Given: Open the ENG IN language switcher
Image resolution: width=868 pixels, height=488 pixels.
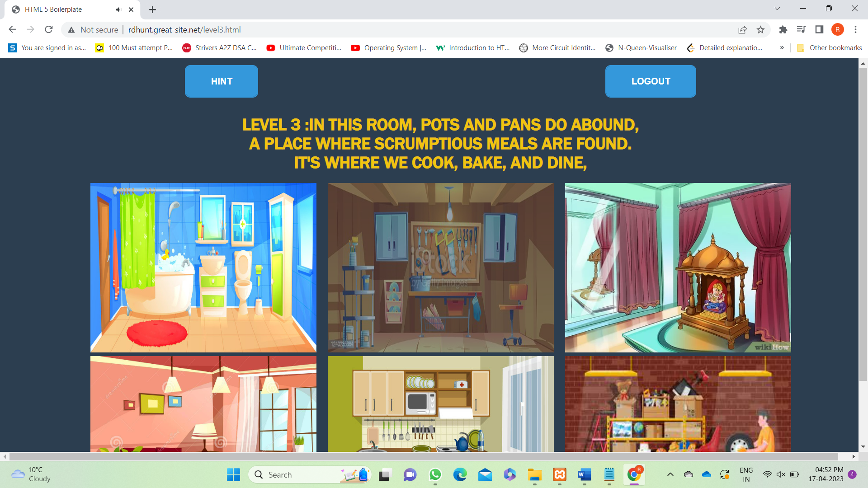Looking at the screenshot, I should coord(746,475).
